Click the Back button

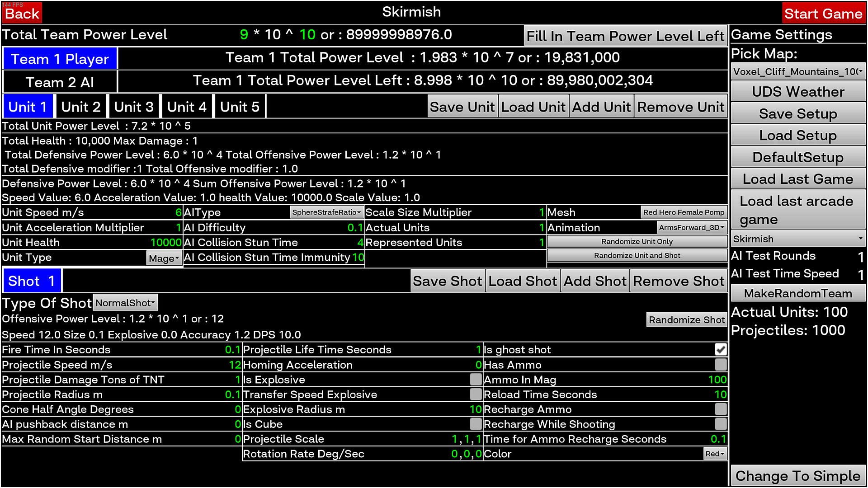[x=22, y=14]
